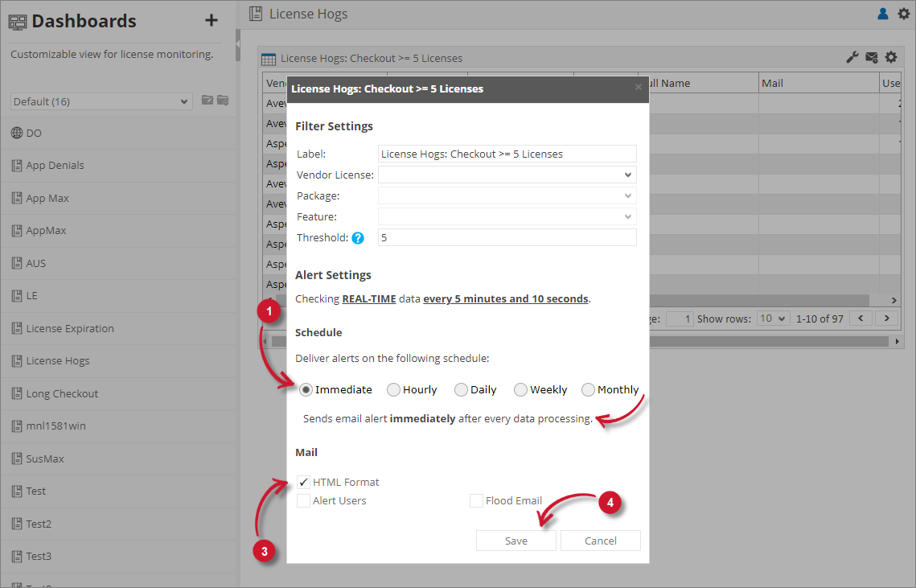Open the Package dropdown
The image size is (916, 588).
click(x=507, y=195)
